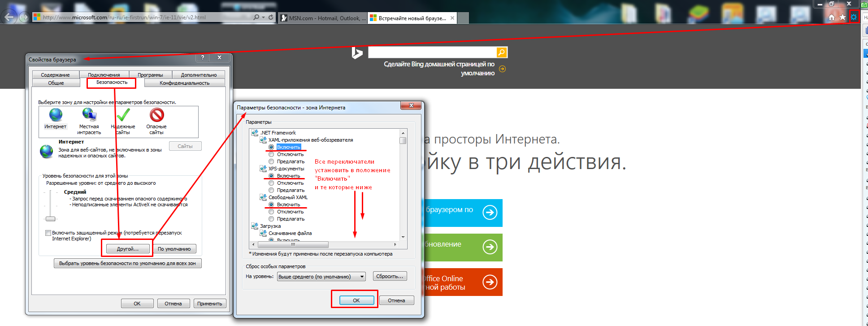Click the vertical scrollbar thumb in Параметры list
This screenshot has width=868, height=326.
coord(403,140)
